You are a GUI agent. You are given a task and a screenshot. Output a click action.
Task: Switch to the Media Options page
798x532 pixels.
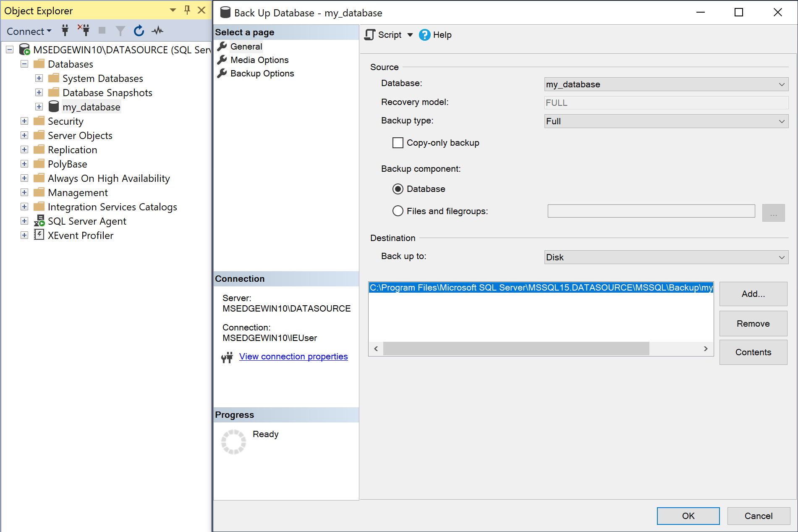pos(259,60)
